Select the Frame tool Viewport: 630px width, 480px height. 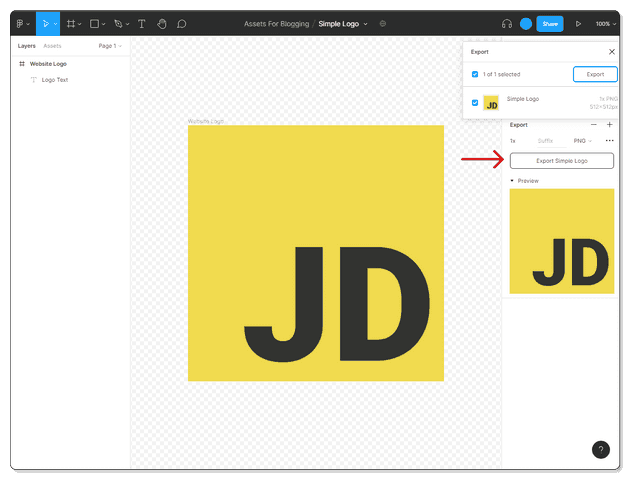[71, 24]
